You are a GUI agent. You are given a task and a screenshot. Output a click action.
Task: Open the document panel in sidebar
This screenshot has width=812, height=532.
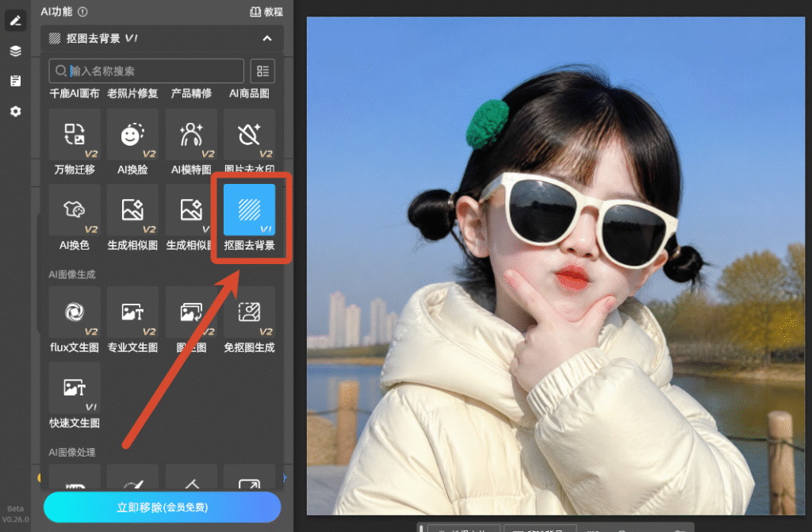click(x=16, y=81)
